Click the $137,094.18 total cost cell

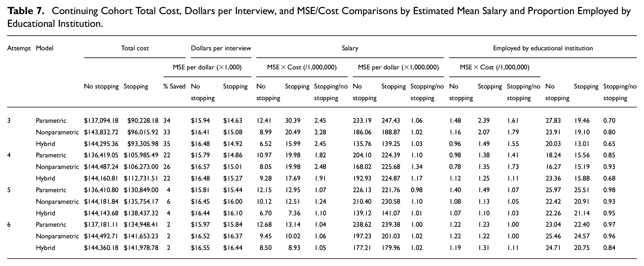[101, 121]
